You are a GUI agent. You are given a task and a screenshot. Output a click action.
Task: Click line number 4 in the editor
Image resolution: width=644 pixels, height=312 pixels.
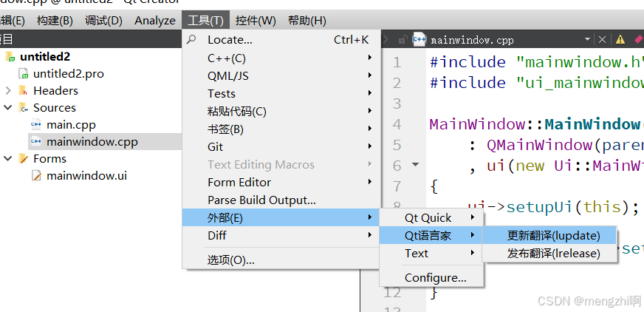[397, 124]
